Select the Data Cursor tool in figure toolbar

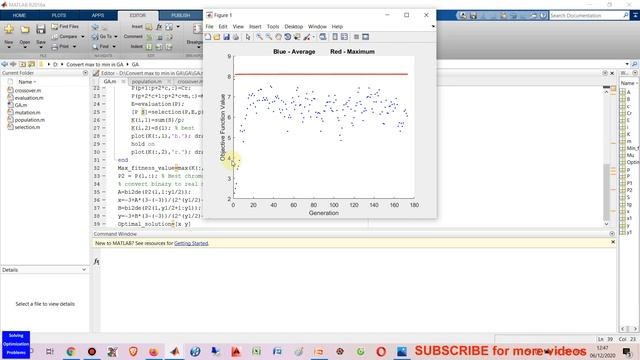(297, 37)
